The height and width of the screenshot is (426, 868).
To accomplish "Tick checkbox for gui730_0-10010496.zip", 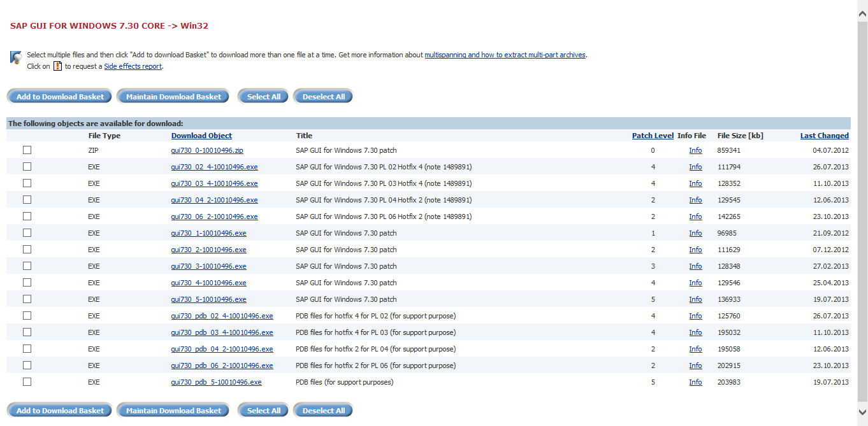I will click(27, 150).
